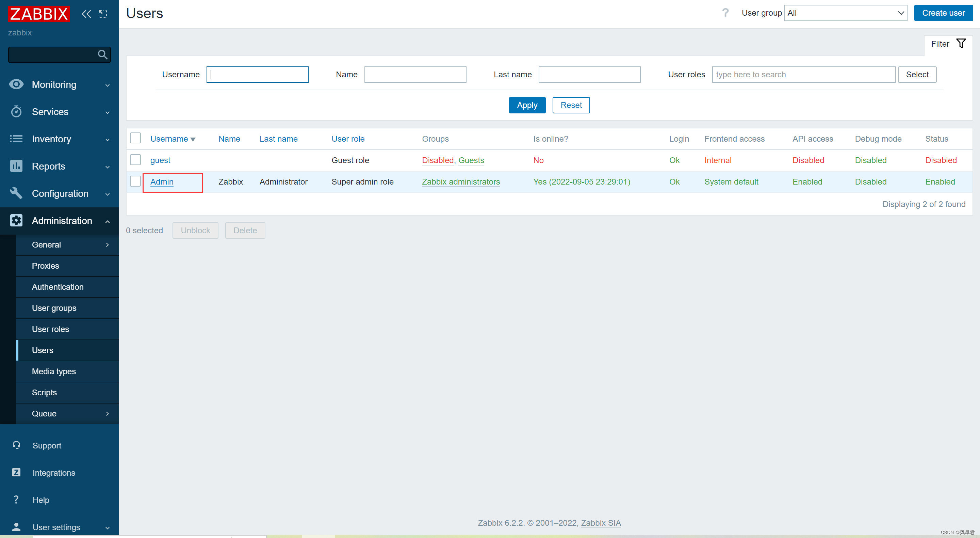Click the Services stopwatch icon
980x538 pixels.
click(16, 112)
